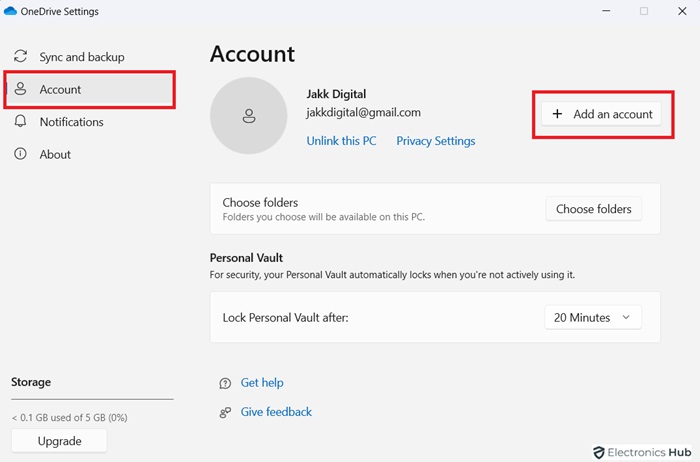The width and height of the screenshot is (700, 462).
Task: Open the Lock Personal Vault after dropdown
Action: (x=593, y=317)
